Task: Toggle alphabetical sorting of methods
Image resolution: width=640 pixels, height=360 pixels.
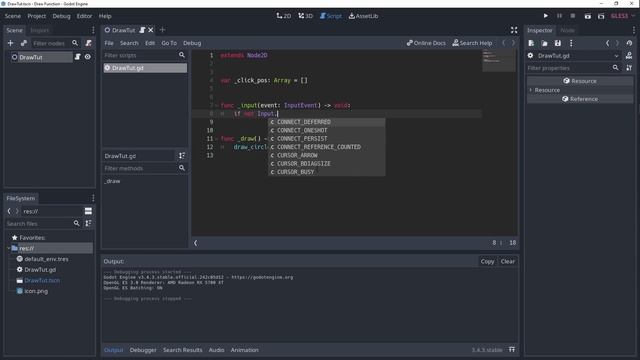Action: [182, 156]
